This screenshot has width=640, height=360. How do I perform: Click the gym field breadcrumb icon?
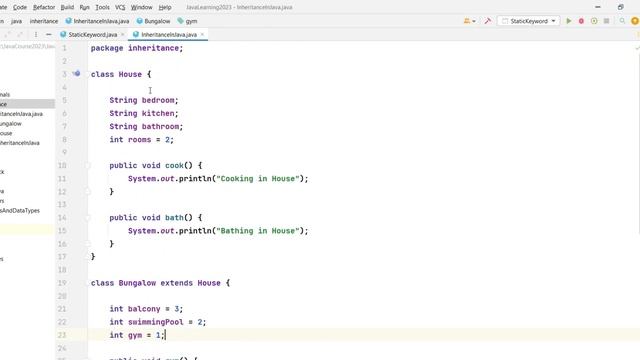(x=180, y=21)
